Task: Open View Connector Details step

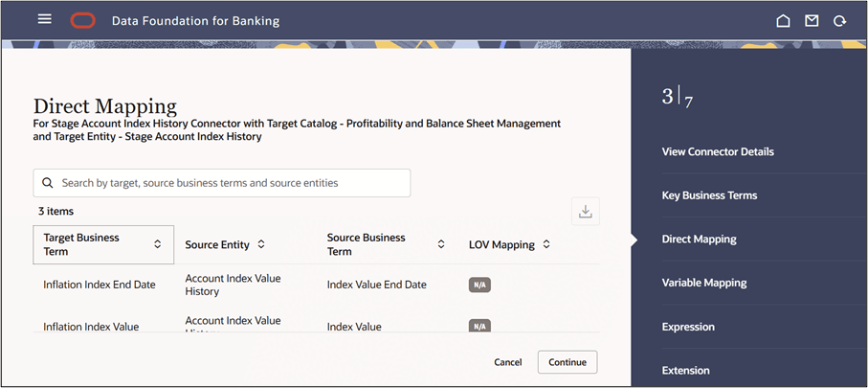Action: tap(718, 151)
